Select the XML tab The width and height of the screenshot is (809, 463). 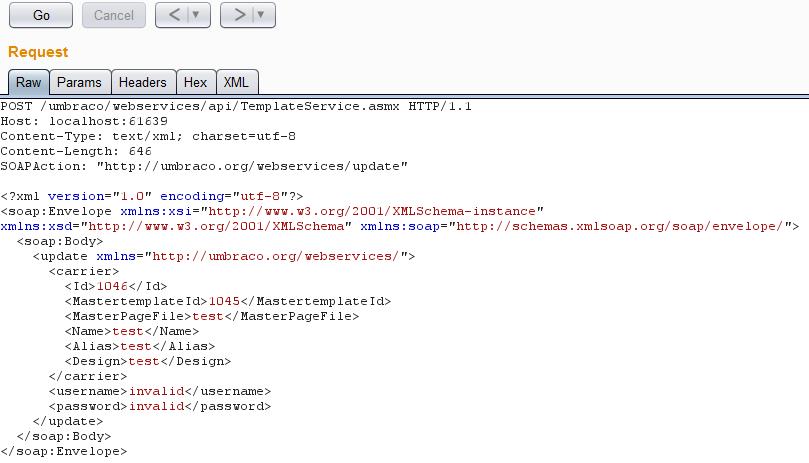tap(236, 83)
